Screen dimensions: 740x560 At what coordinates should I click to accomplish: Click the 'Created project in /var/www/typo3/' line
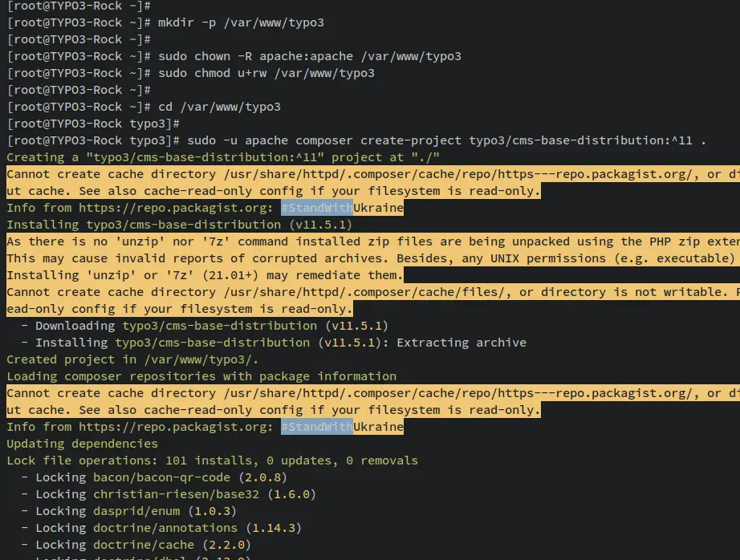click(x=132, y=359)
